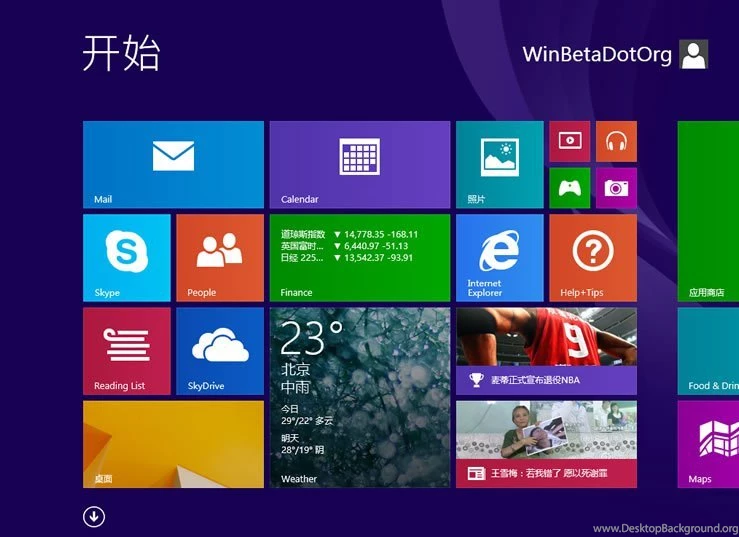Open the Mail tile

[x=173, y=165]
